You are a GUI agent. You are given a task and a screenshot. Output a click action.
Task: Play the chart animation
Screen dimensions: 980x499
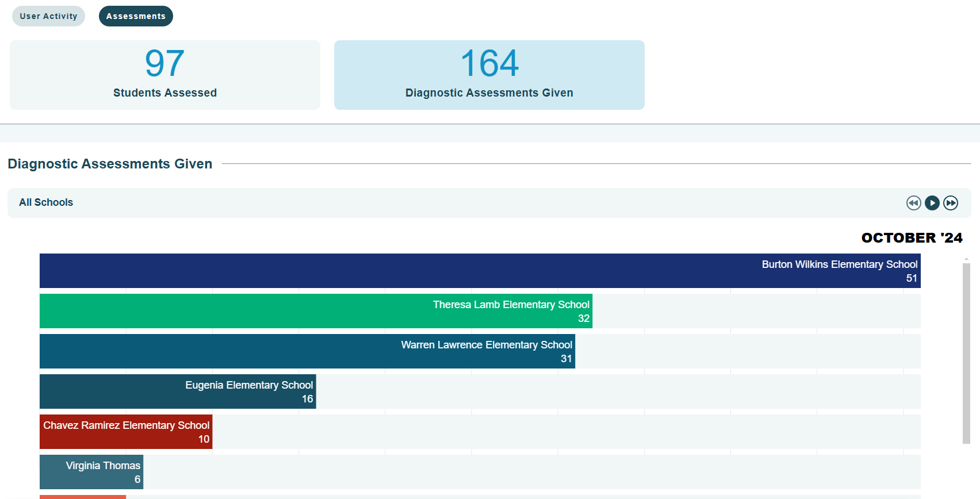[932, 203]
